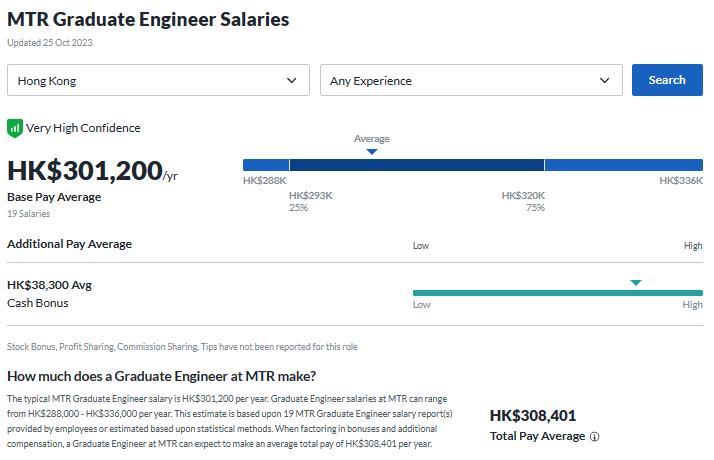Click the HK$38,300 Avg value
Image resolution: width=714 pixels, height=460 pixels.
[49, 285]
